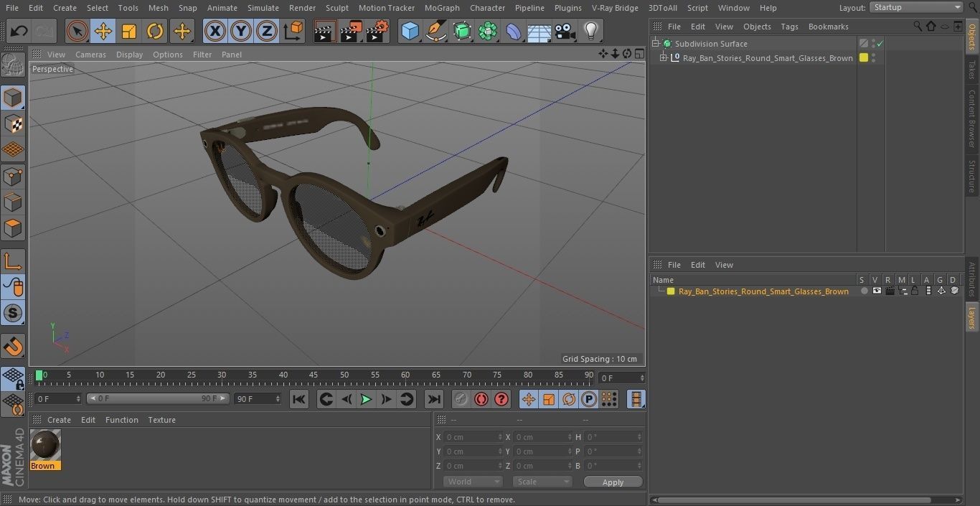Open the Layout Startup dropdown

tap(916, 7)
